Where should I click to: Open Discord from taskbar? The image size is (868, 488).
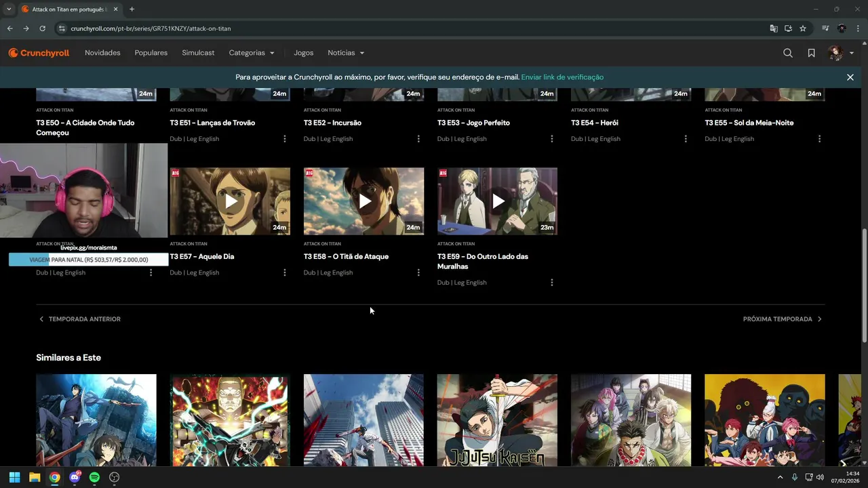[x=75, y=477]
